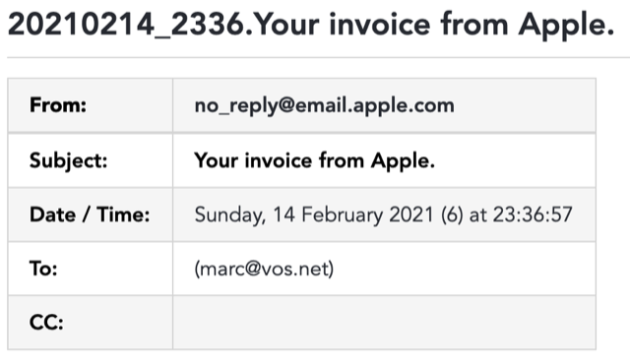Click the sender address no_reply@email.apple.com
The height and width of the screenshot is (364, 630).
[324, 106]
